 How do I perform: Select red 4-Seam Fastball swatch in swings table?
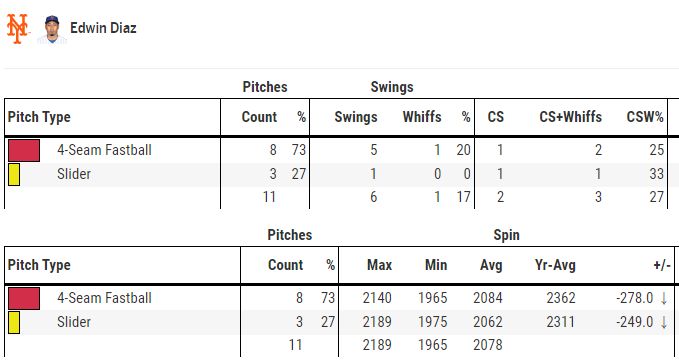click(x=24, y=150)
